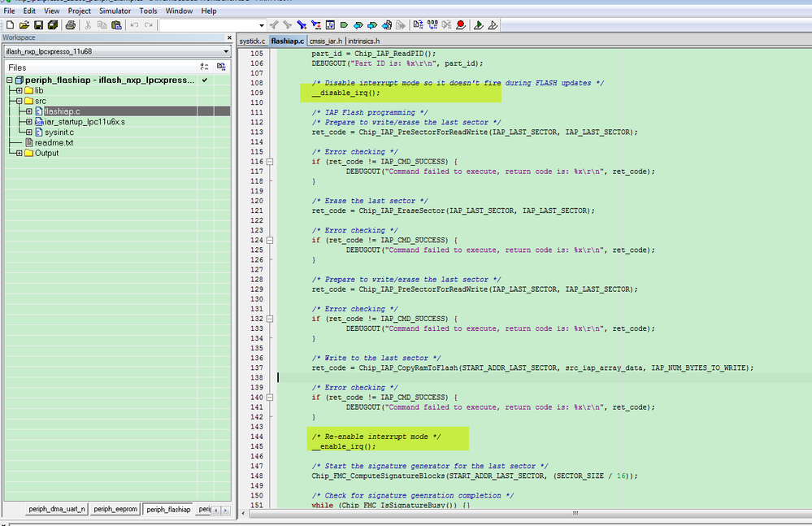Switch to the cmsis_iar.h editor tab
812x526 pixels.
pos(326,41)
